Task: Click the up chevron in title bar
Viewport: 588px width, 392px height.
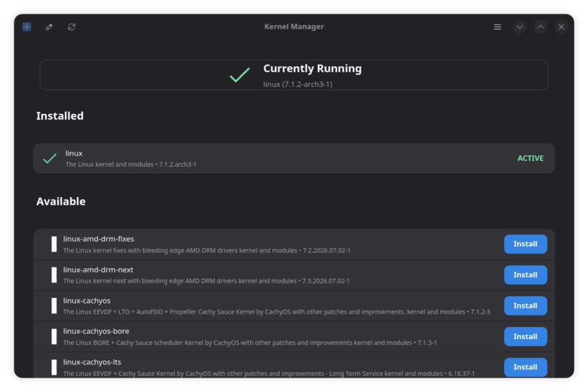Action: pos(540,27)
